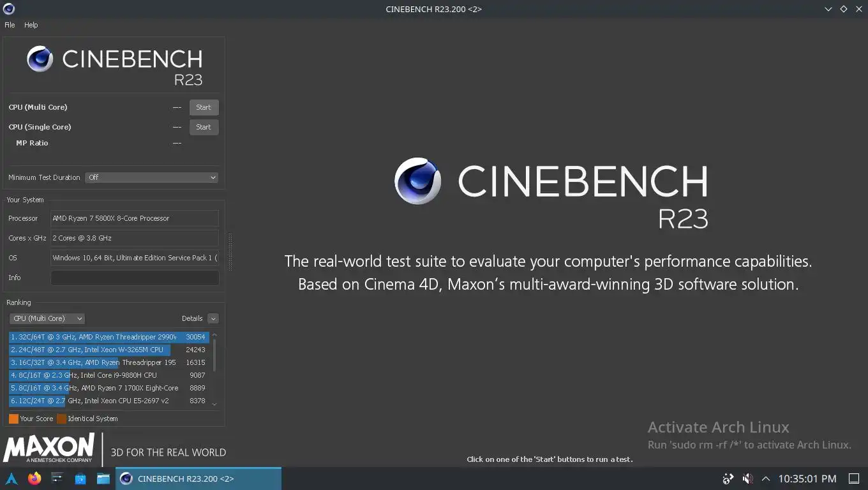Click the Details label in Ranking
Image resolution: width=868 pixels, height=490 pixels.
pos(192,318)
